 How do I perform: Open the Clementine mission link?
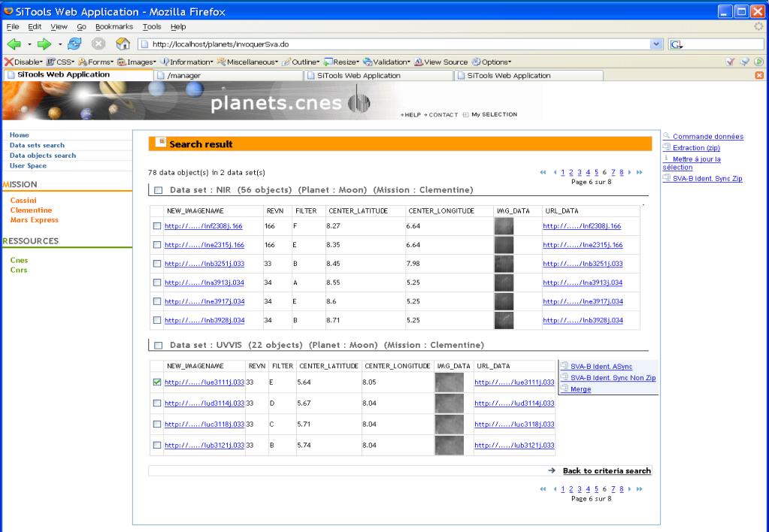click(31, 210)
